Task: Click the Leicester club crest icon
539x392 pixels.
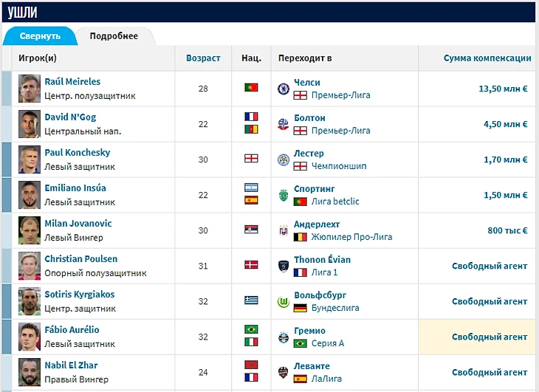Action: pyautogui.click(x=283, y=159)
